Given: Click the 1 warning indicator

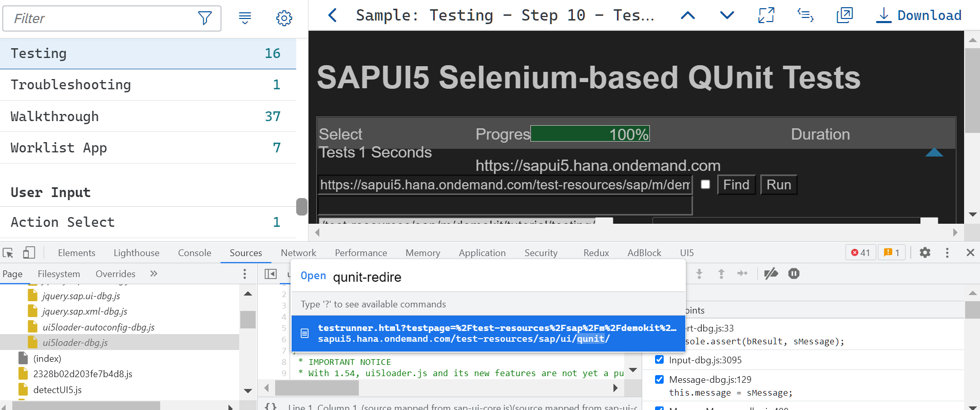Looking at the screenshot, I should (x=892, y=252).
